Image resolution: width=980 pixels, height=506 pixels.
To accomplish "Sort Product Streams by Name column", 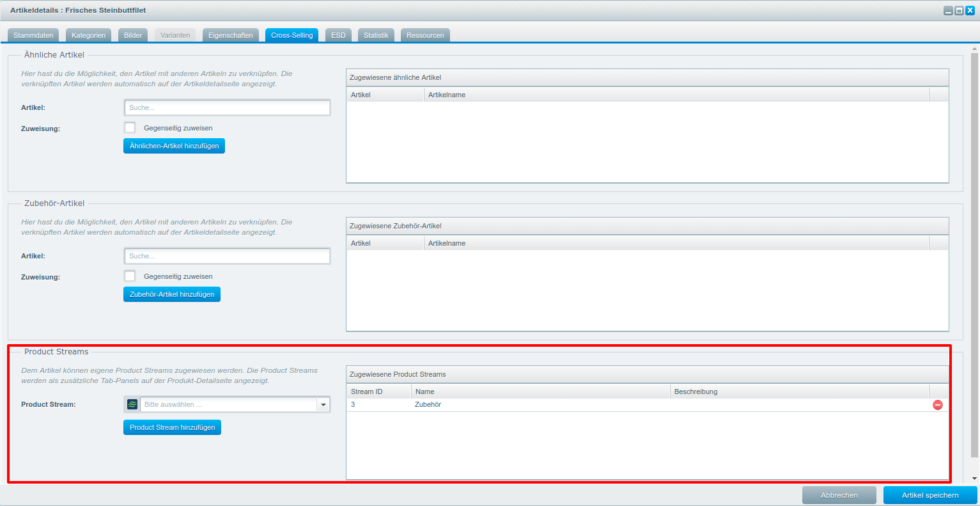I will click(x=541, y=391).
